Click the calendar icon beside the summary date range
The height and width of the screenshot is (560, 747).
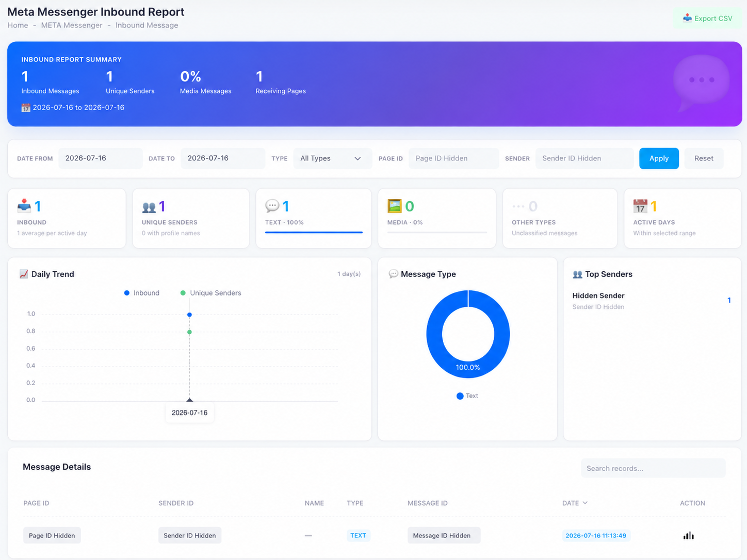26,108
